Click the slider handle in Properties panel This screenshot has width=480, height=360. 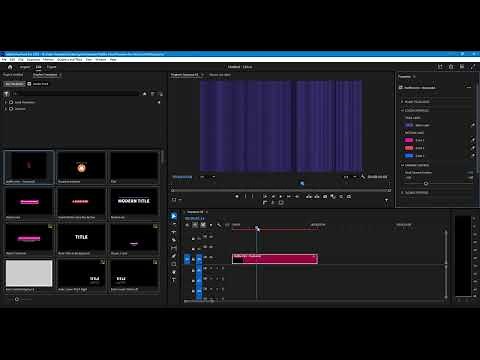[x=426, y=183]
